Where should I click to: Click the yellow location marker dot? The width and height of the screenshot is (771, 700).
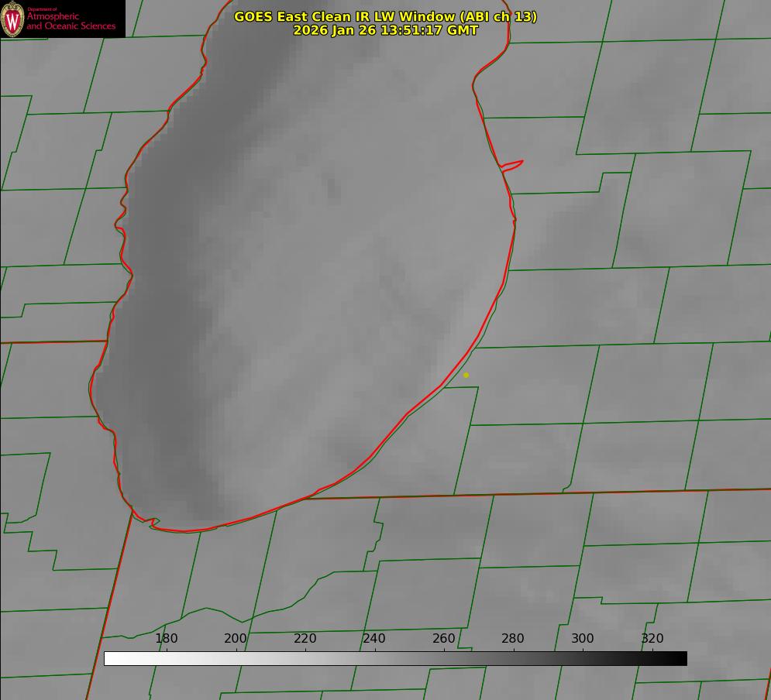466,375
